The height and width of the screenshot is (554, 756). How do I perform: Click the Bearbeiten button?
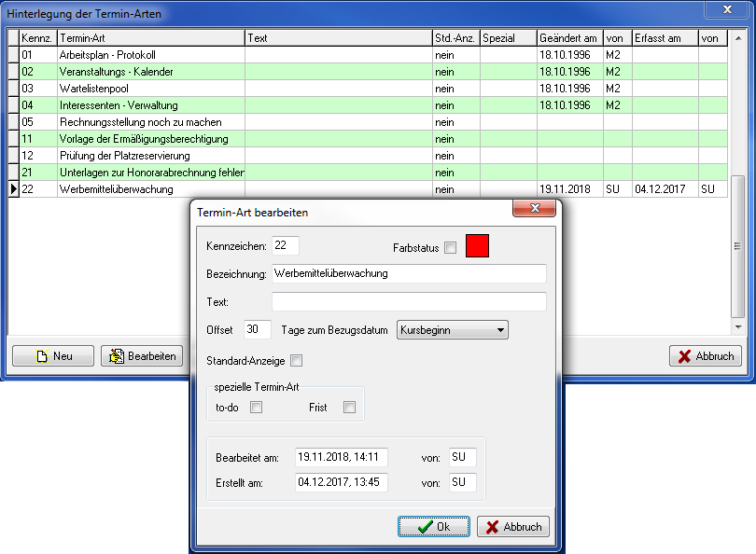coord(142,356)
